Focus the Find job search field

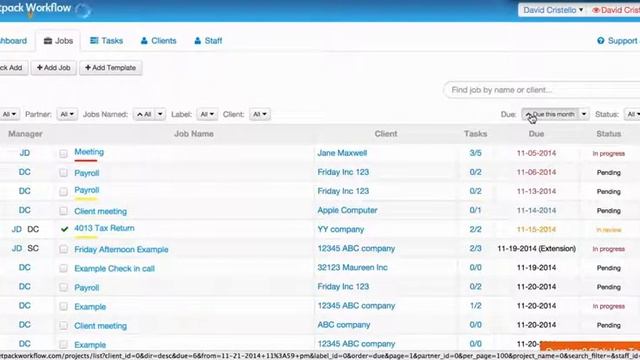pyautogui.click(x=543, y=90)
